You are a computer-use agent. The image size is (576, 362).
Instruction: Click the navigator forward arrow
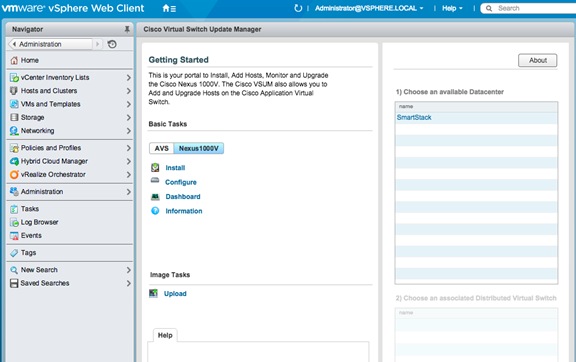97,44
